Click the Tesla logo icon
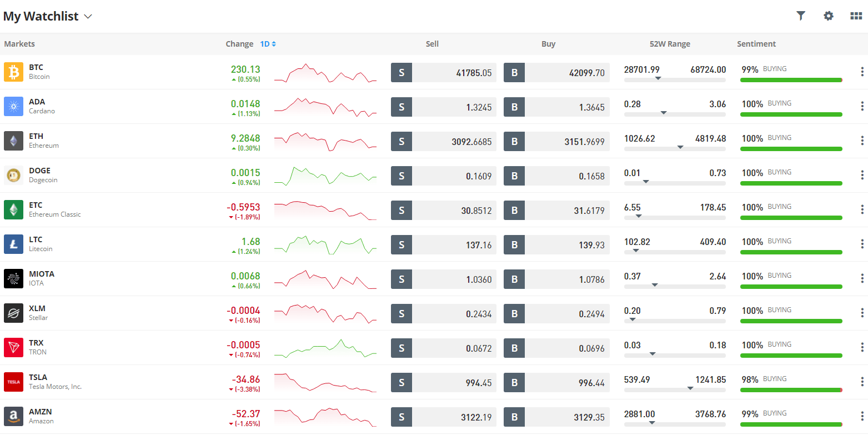 coord(14,382)
